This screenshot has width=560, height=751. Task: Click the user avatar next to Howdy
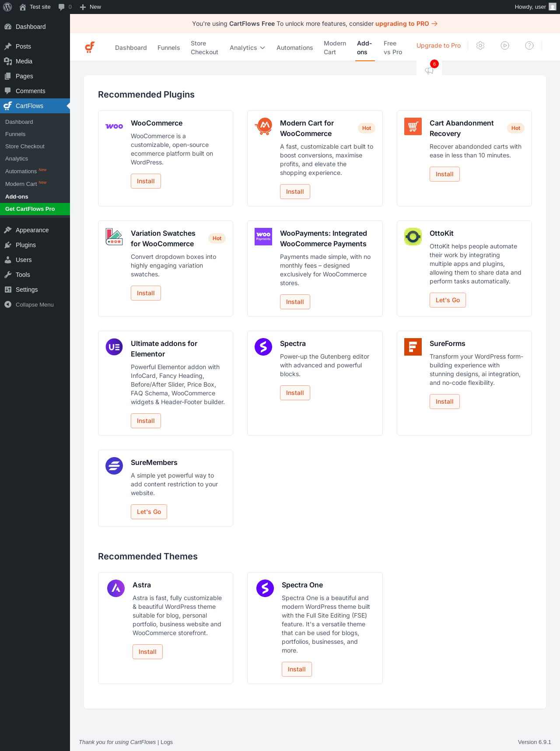553,7
